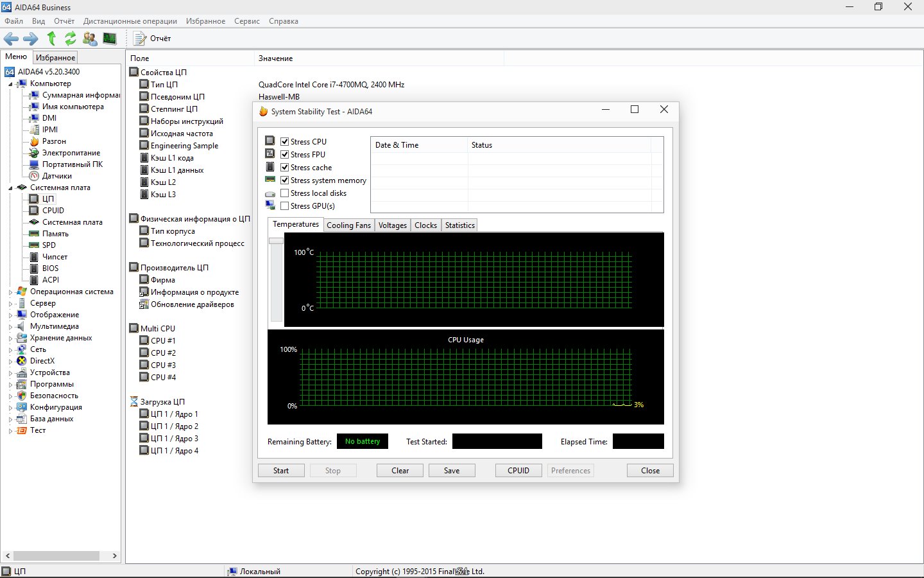This screenshot has width=924, height=578.
Task: Uncheck the Stress CPU checkbox
Action: 284,142
